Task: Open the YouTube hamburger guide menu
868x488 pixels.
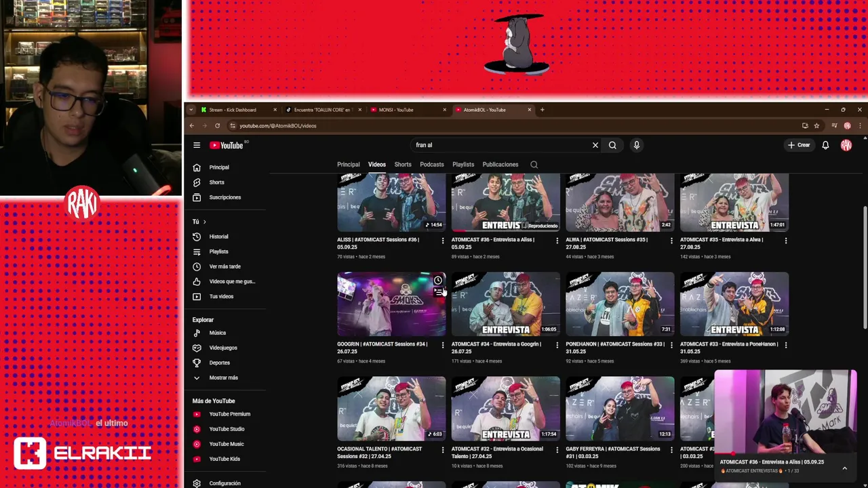Action: point(197,145)
